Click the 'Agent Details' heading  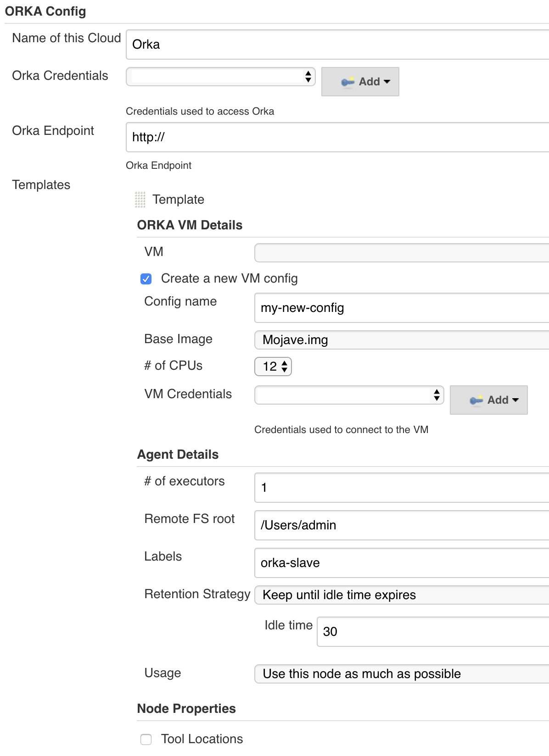tap(178, 455)
